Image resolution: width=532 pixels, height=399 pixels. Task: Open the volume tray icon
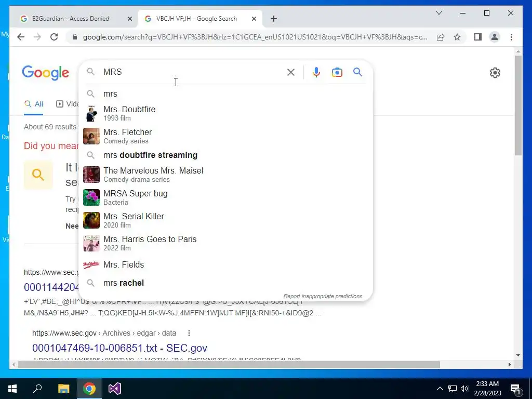click(x=464, y=389)
